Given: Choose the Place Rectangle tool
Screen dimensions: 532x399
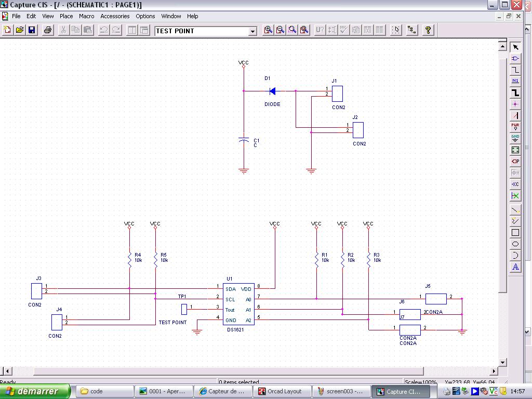Looking at the screenshot, I should click(515, 233).
